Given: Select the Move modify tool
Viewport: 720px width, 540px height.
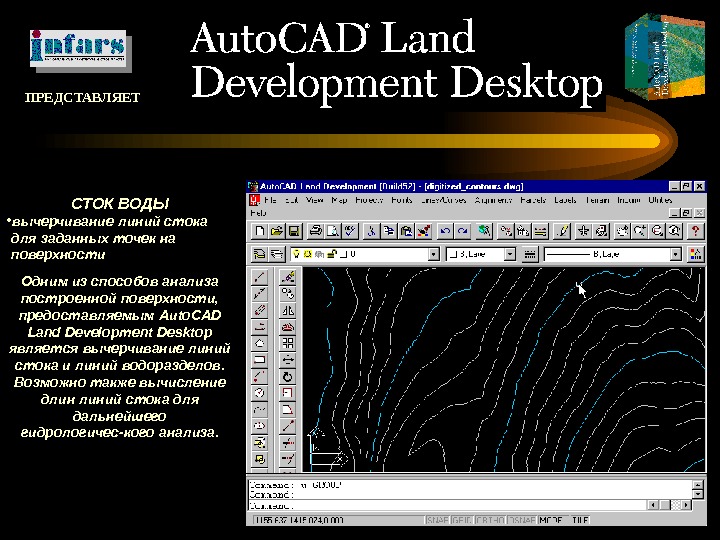Looking at the screenshot, I should (x=288, y=360).
